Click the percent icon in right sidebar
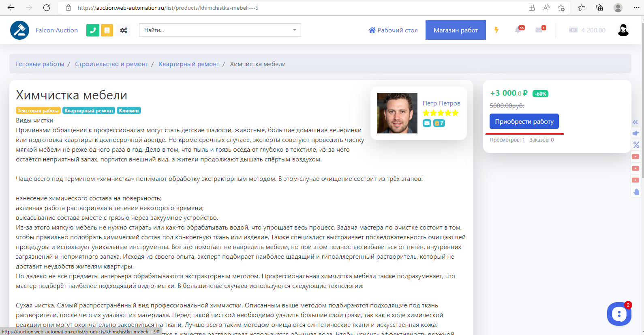 coord(636,145)
